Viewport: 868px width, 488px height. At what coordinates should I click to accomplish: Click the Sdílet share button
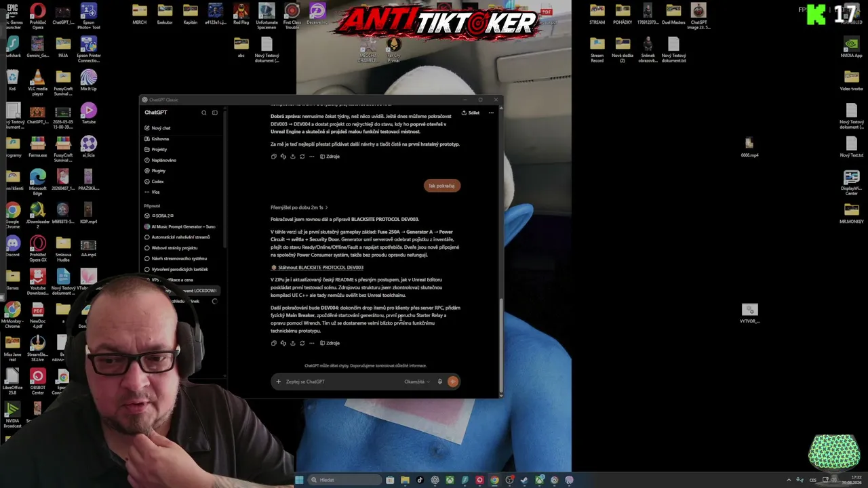pos(471,113)
